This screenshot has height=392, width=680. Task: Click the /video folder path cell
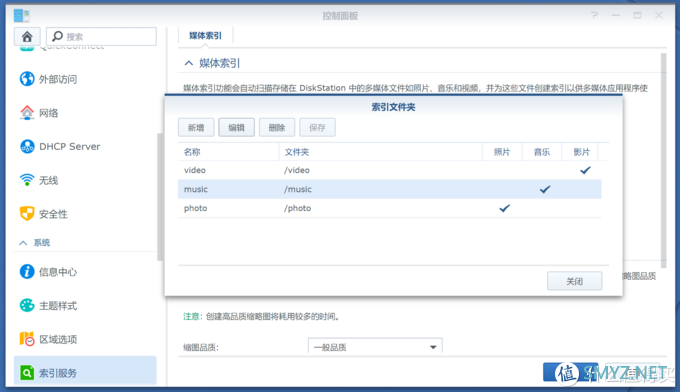click(297, 170)
